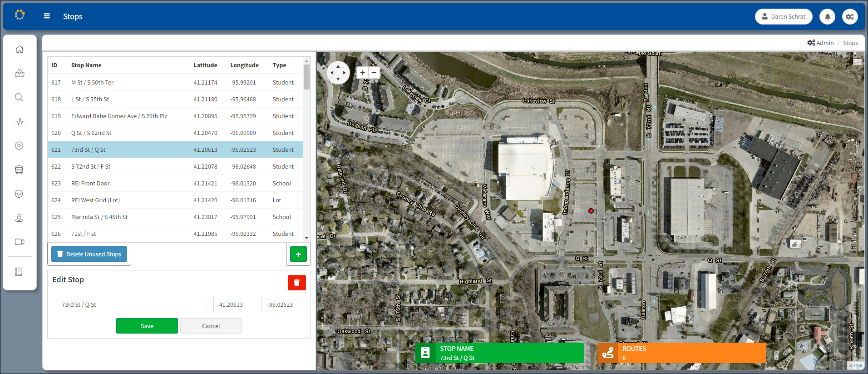Image resolution: width=868 pixels, height=374 pixels.
Task: Pan map up with arrow
Action: pos(338,66)
